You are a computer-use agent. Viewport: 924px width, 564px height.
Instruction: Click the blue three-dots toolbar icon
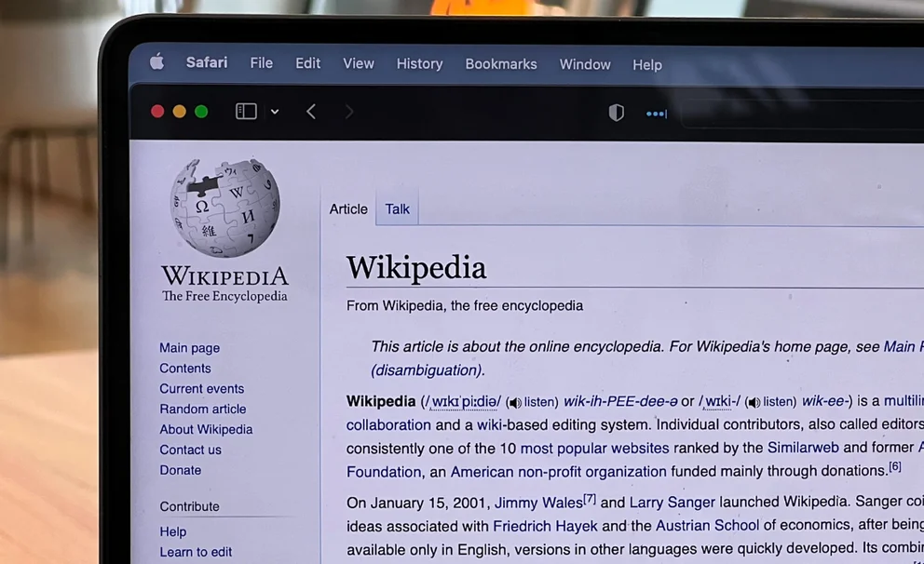click(657, 114)
